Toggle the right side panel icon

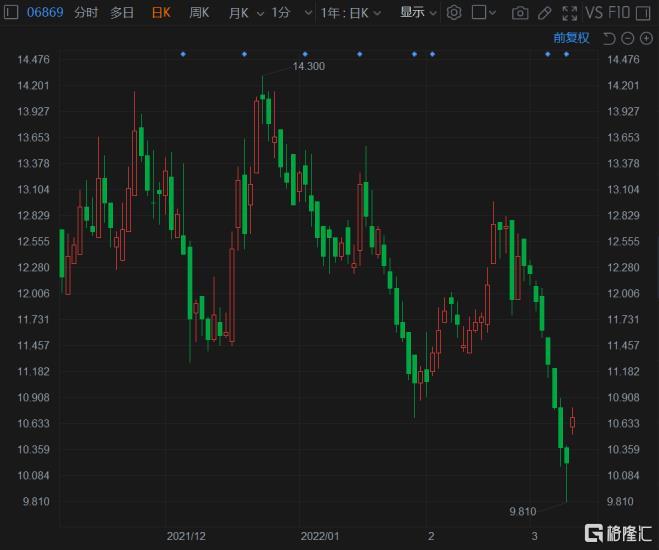coord(645,13)
